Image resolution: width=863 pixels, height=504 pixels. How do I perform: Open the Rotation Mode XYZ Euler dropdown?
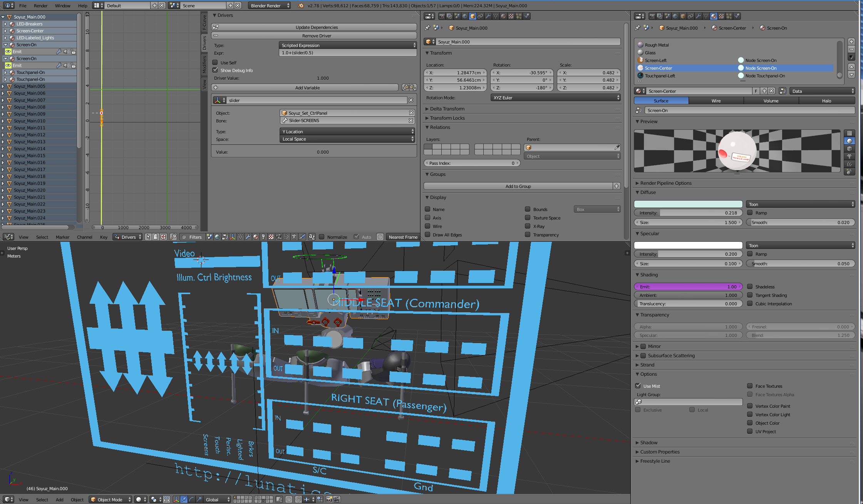click(555, 97)
